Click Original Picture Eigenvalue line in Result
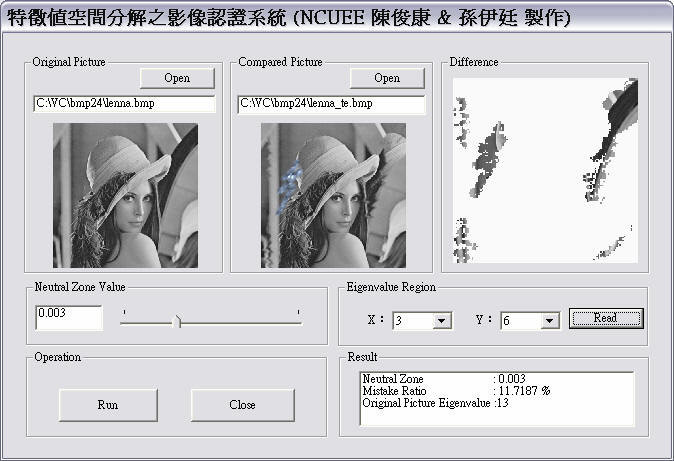 coord(450,402)
